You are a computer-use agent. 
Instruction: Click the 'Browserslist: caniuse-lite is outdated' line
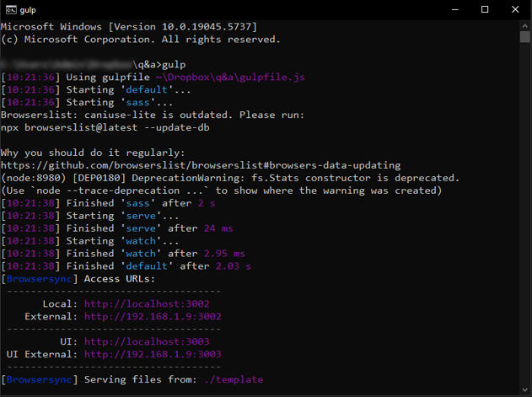click(153, 115)
